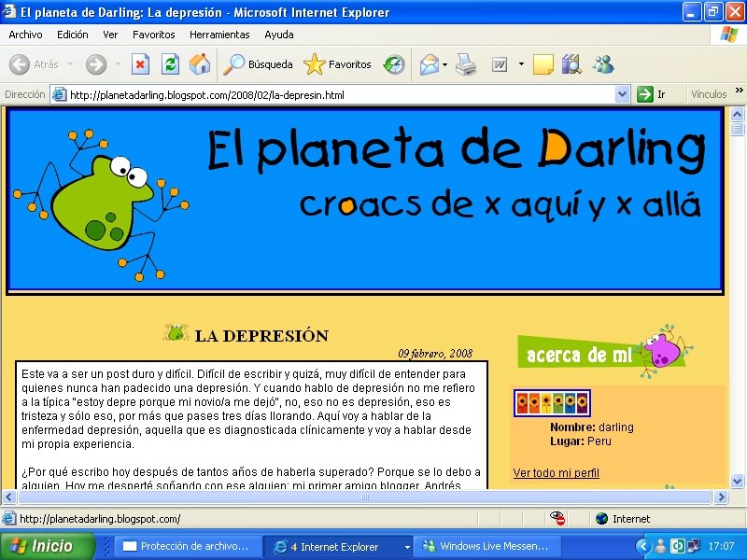747x560 pixels.
Task: Click the forward arrow navigation button
Action: tap(96, 64)
